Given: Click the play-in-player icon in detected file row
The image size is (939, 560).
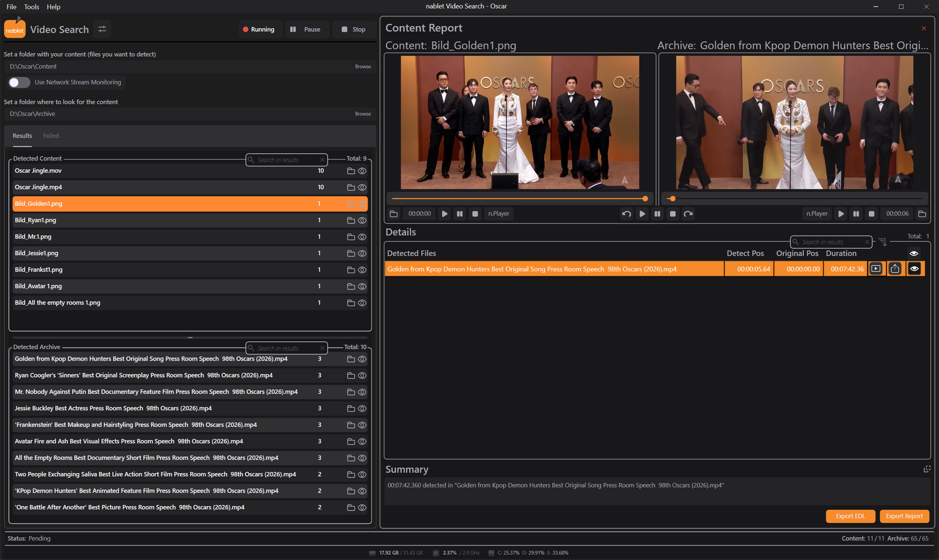Looking at the screenshot, I should (x=876, y=269).
